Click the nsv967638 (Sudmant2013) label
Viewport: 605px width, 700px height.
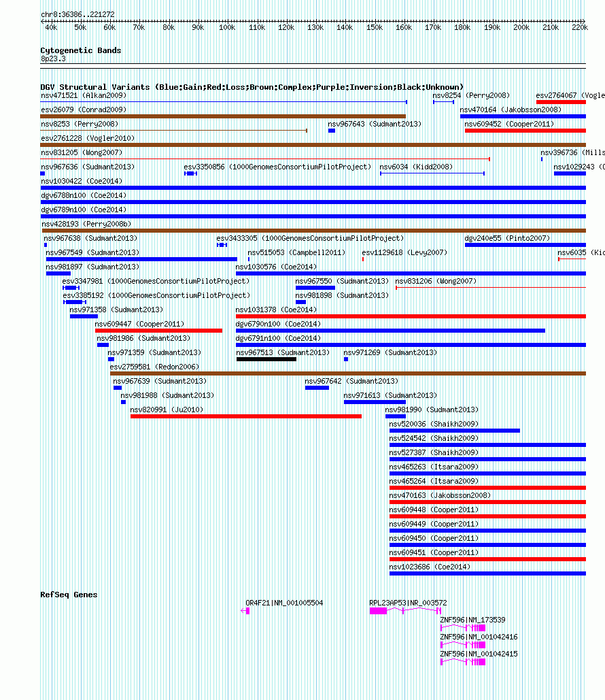pos(90,238)
